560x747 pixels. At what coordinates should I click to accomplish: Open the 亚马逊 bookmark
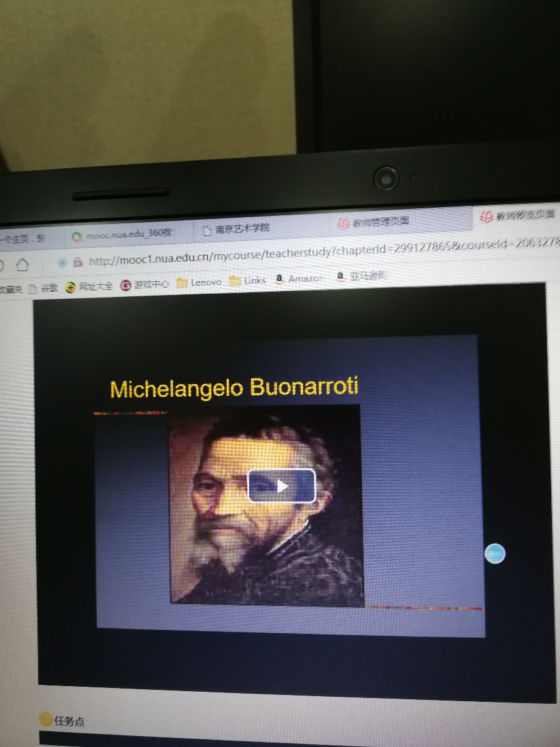tap(361, 276)
